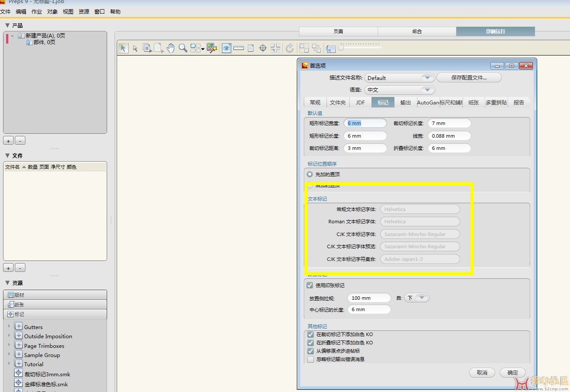This screenshot has width=570, height=392.
Task: Open the 纸张 resource section
Action: pyautogui.click(x=55, y=305)
